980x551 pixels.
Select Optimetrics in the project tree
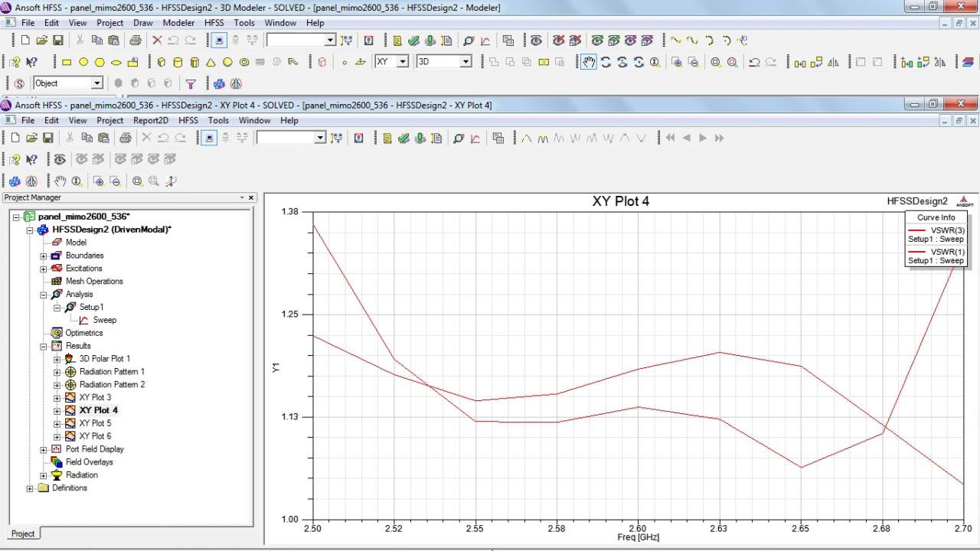click(x=83, y=333)
